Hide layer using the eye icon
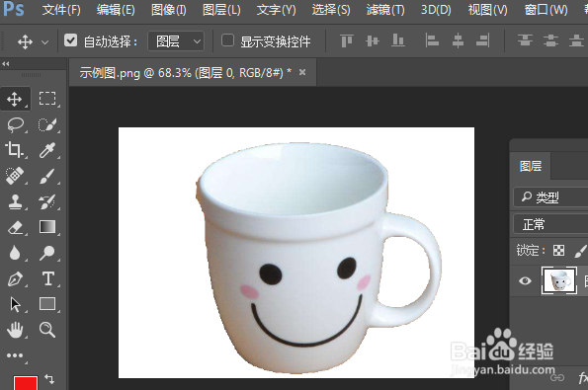The width and height of the screenshot is (588, 390). (x=525, y=280)
